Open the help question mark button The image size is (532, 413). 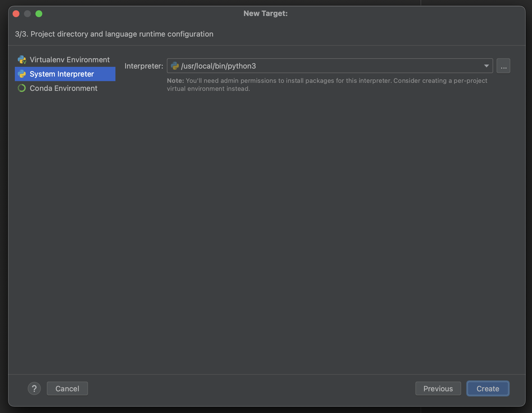[x=34, y=388]
